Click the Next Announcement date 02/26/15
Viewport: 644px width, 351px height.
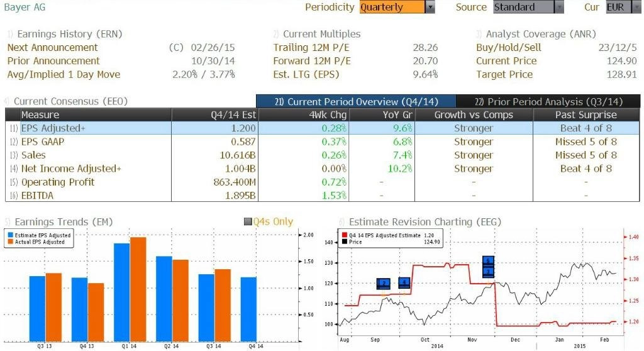213,48
